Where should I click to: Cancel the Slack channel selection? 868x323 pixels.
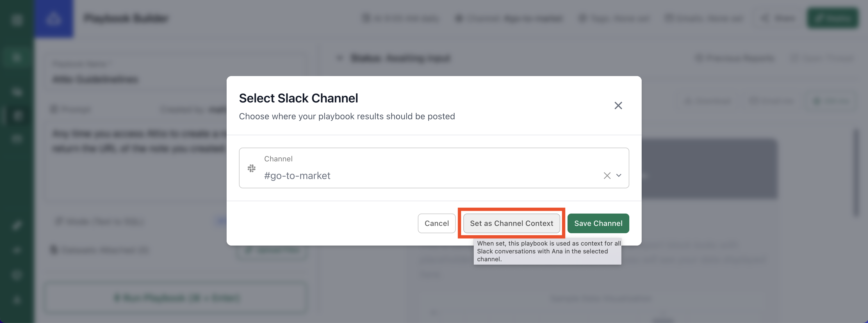coord(437,223)
